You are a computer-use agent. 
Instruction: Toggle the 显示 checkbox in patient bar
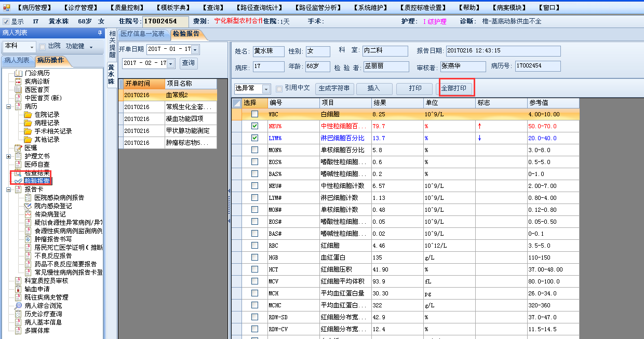pyautogui.click(x=6, y=21)
